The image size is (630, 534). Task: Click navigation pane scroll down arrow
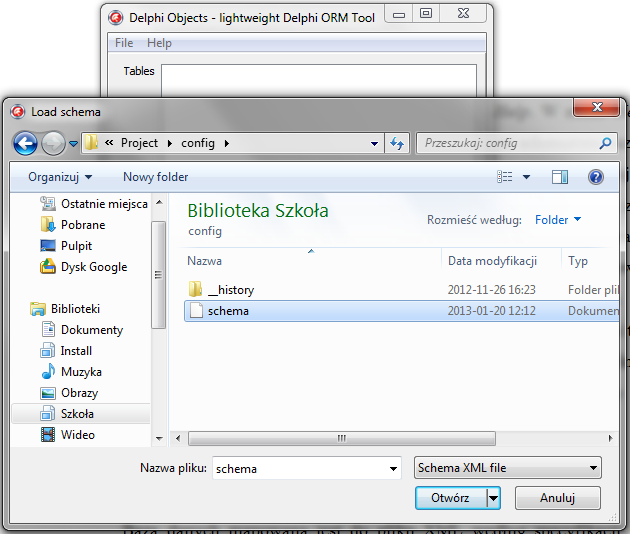pyautogui.click(x=159, y=438)
